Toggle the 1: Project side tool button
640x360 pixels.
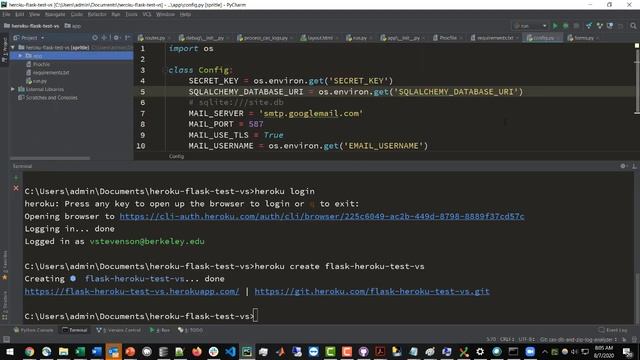(x=4, y=50)
